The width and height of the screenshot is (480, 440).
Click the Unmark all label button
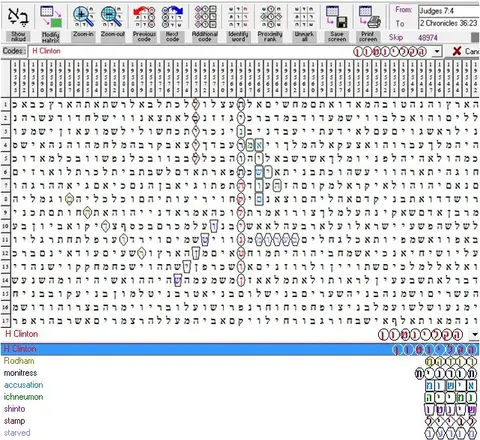(x=304, y=37)
